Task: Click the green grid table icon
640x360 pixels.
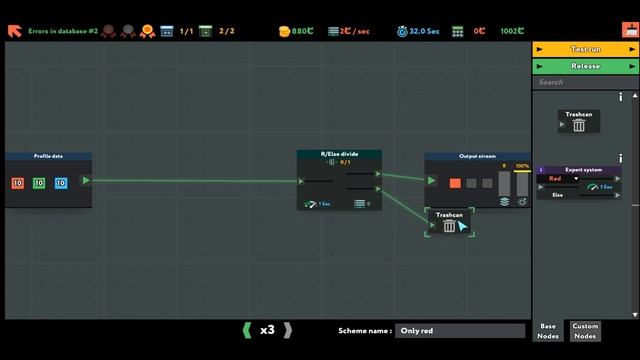Action: tap(458, 31)
